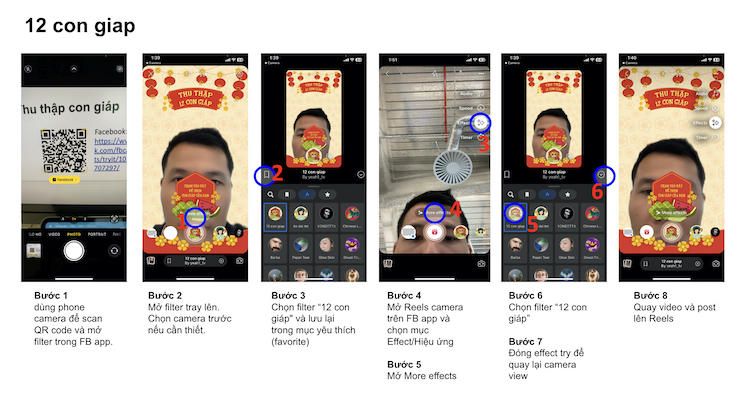Viewport: 740px width, 401px height.
Task: Select the 1x zoom level in the iPhone camera
Action: click(x=74, y=219)
